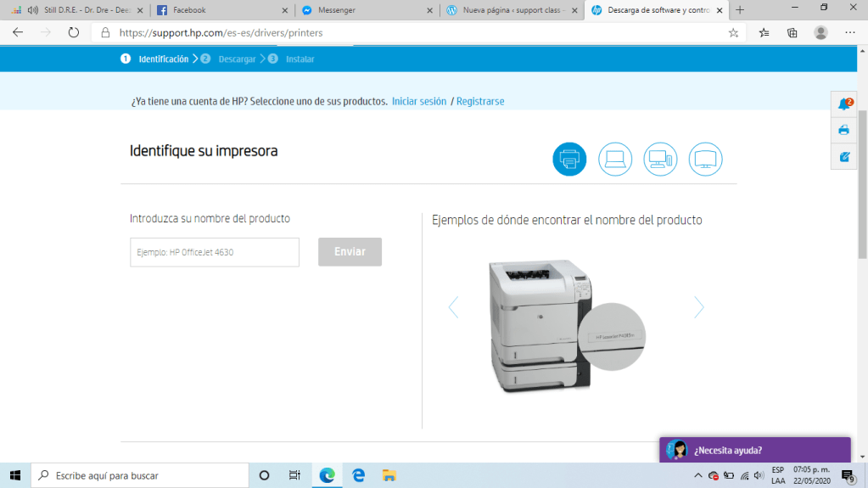Open the notifications bell in side panel
Image resolution: width=868 pixels, height=488 pixels.
tap(844, 104)
